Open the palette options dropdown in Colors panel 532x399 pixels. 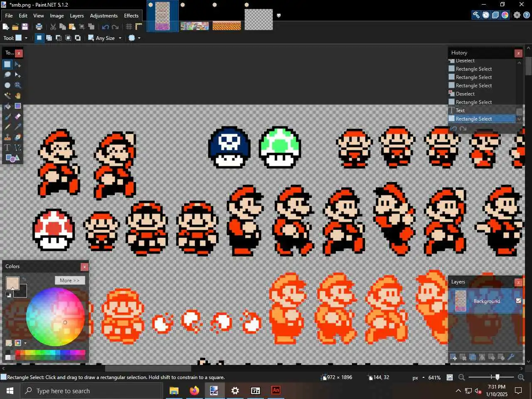coord(25,343)
